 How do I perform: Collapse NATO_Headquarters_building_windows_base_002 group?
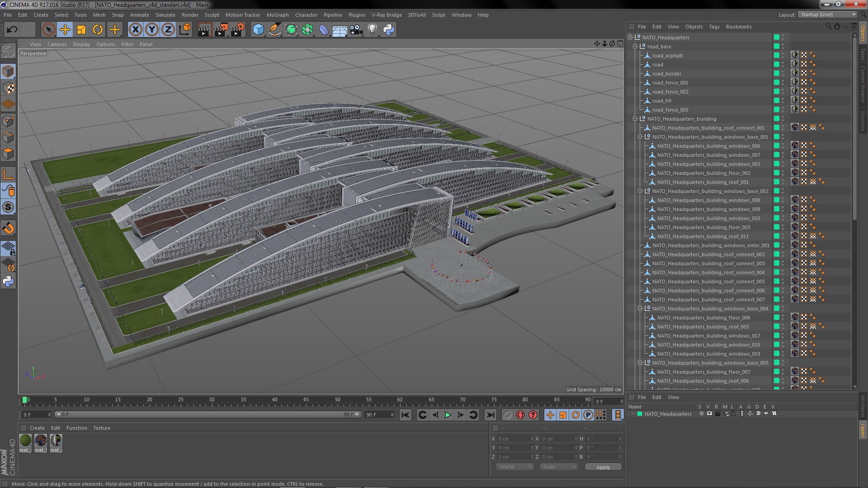tap(640, 191)
